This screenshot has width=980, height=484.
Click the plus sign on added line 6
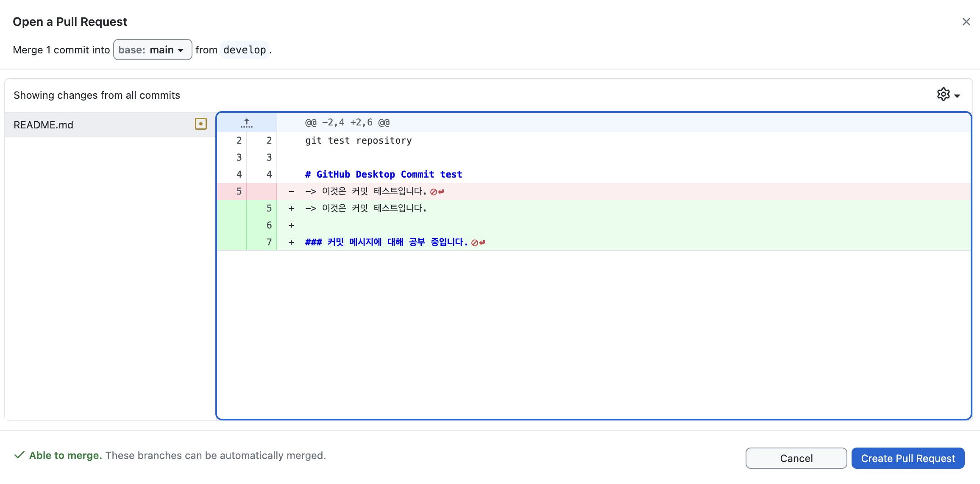291,225
